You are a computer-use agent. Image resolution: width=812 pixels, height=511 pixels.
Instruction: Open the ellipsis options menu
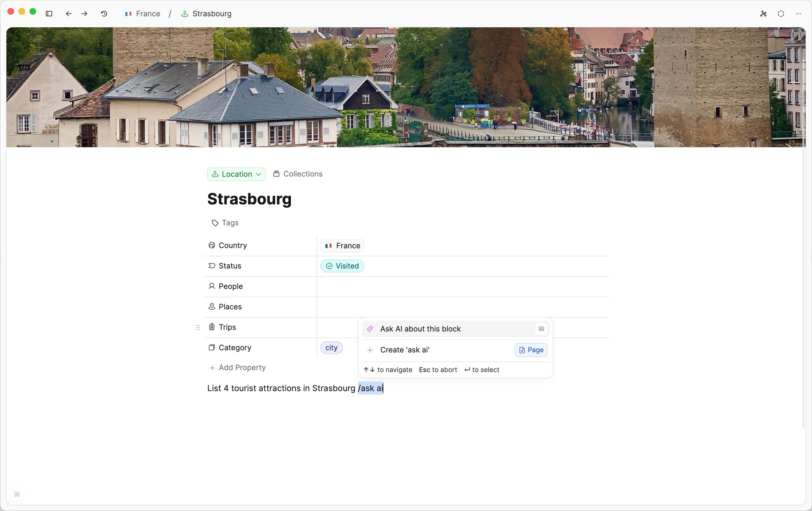tap(798, 14)
